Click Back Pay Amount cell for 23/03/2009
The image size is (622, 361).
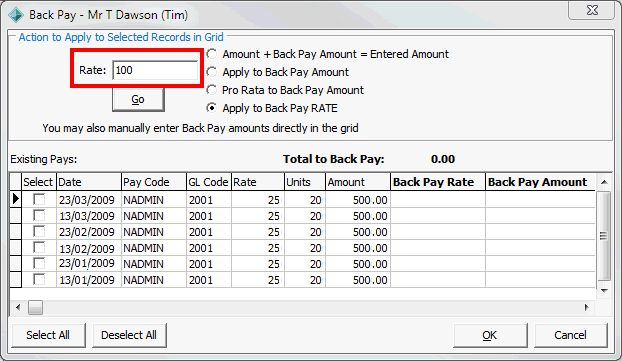[540, 200]
